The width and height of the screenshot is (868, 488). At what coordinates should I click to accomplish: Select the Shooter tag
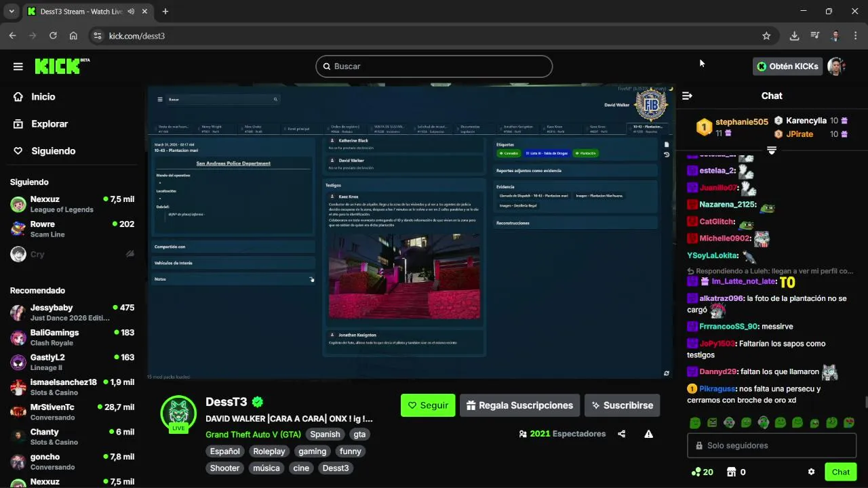click(x=224, y=468)
